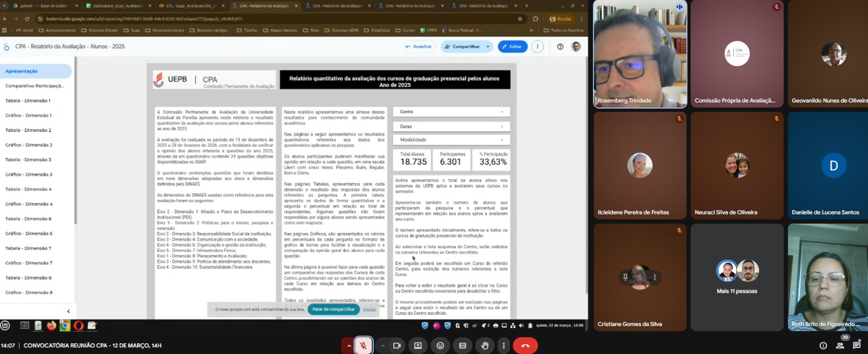Expand the arrow next to Compartilhar
Image resolution: width=868 pixels, height=354 pixels.
(488, 47)
